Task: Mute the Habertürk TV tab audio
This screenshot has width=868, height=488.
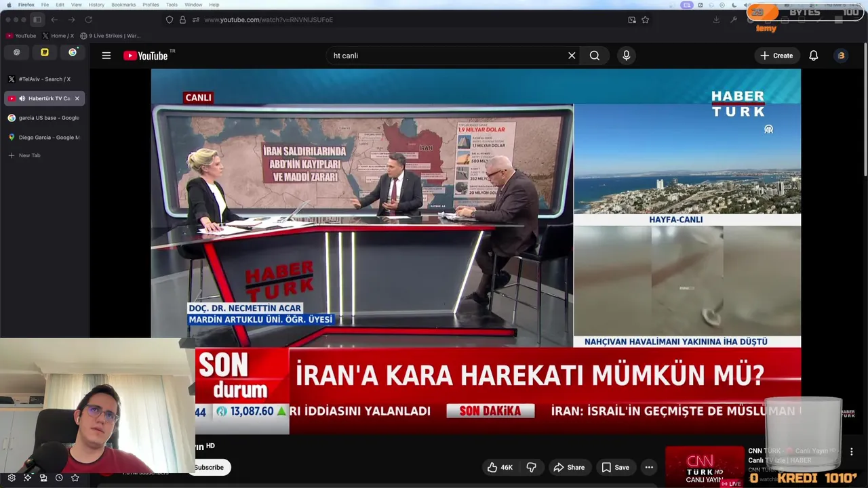Action: point(22,98)
